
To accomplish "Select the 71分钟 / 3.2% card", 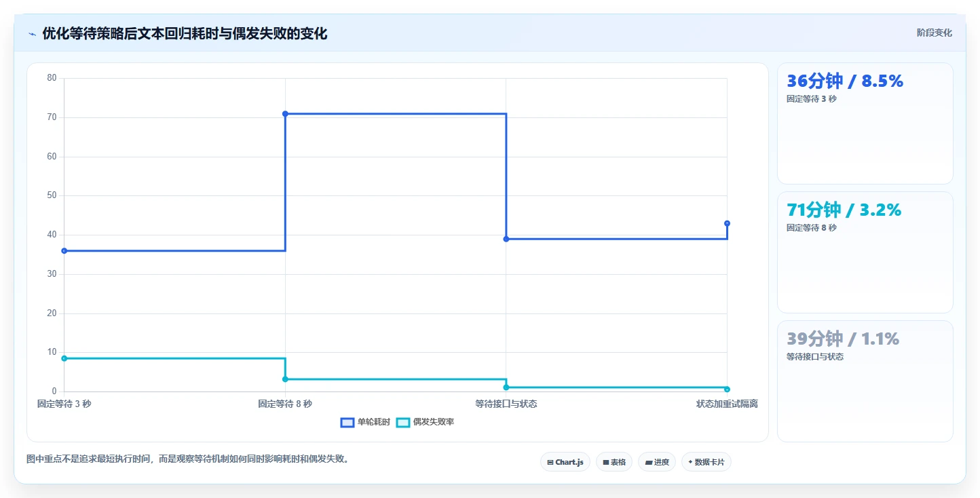I will pos(865,252).
